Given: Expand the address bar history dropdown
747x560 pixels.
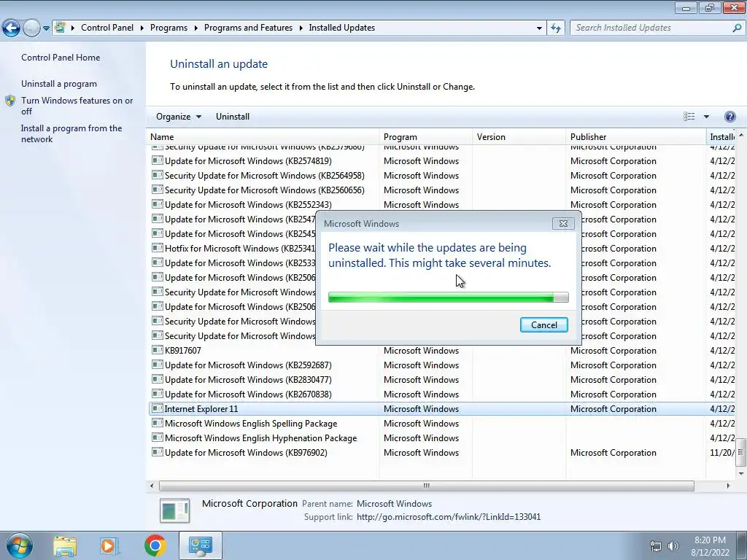Looking at the screenshot, I should click(539, 28).
